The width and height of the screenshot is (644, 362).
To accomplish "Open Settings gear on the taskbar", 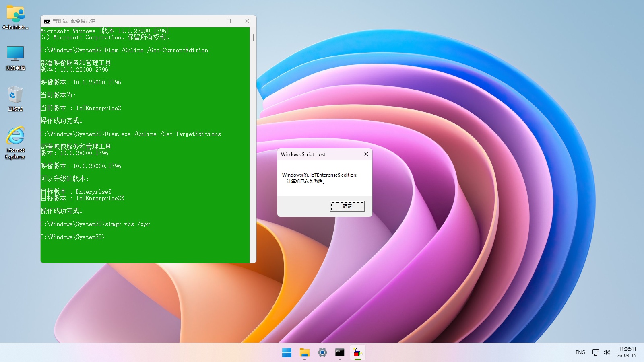I will pos(322,353).
